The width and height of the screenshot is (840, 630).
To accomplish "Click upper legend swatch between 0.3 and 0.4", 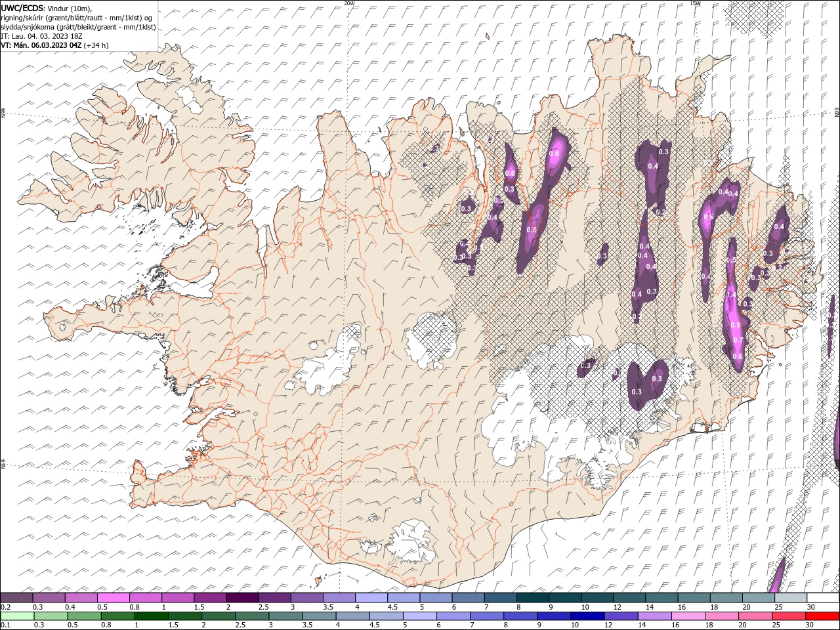I will tap(49, 598).
